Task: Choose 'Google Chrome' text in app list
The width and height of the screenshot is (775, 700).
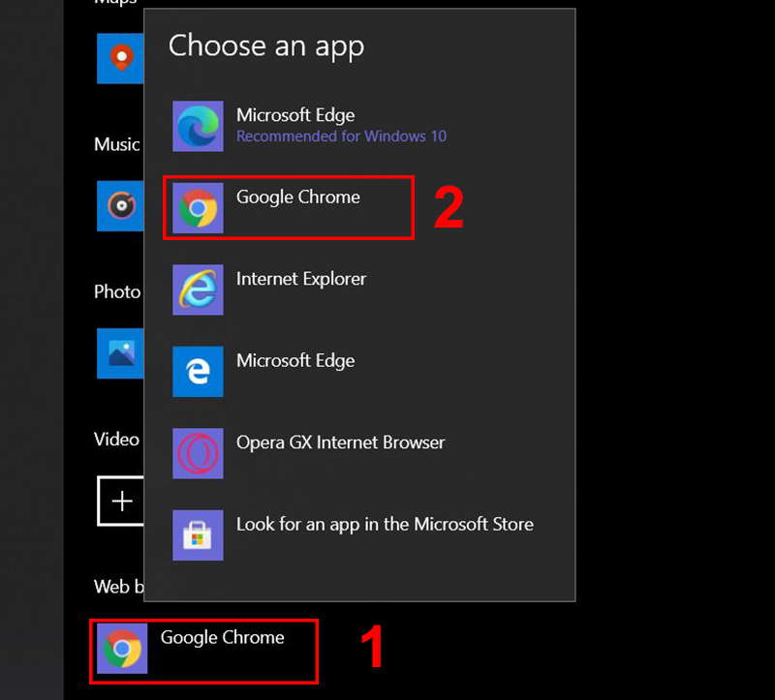Action: point(298,198)
